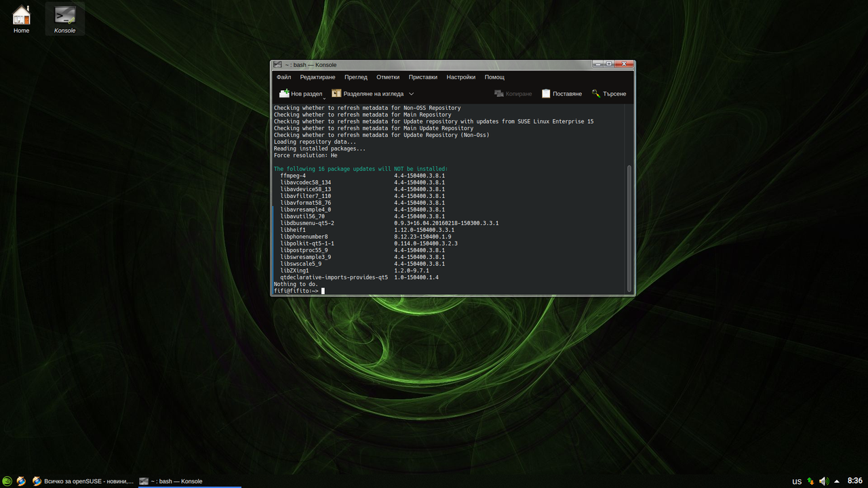Click the 'qtdeclarative-imports-provides-qt5' package name

[334, 277]
